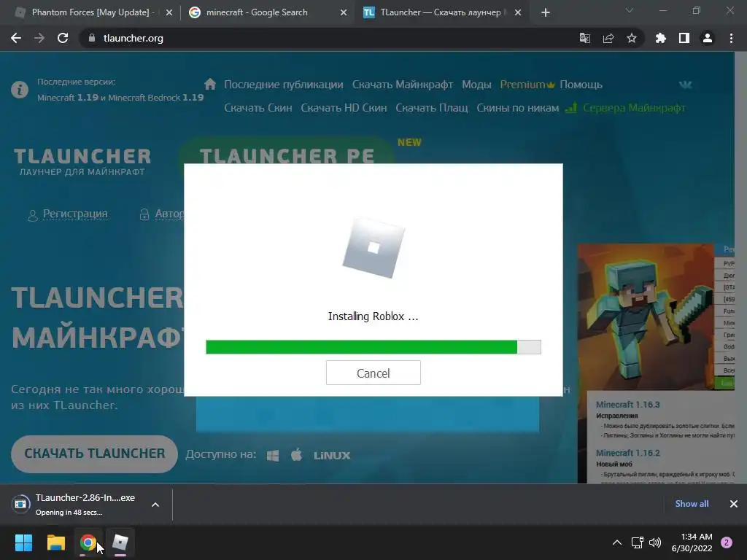Open volume icon in system tray
Viewport: 747px width, 560px height.
point(655,542)
